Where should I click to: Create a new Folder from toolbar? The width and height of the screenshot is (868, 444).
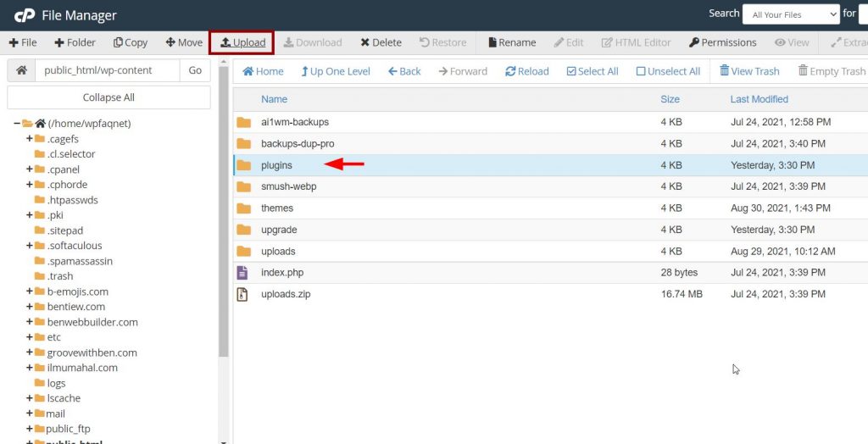click(x=75, y=42)
